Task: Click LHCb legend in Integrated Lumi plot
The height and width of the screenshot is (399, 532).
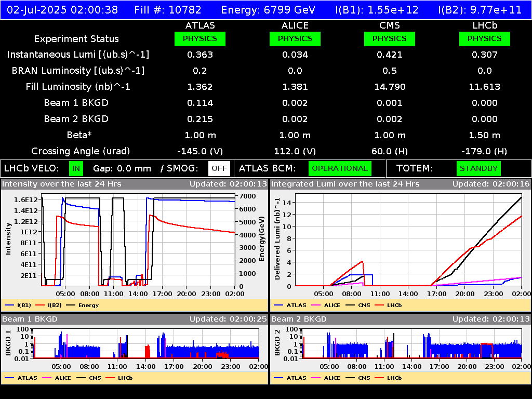Action: 388,305
